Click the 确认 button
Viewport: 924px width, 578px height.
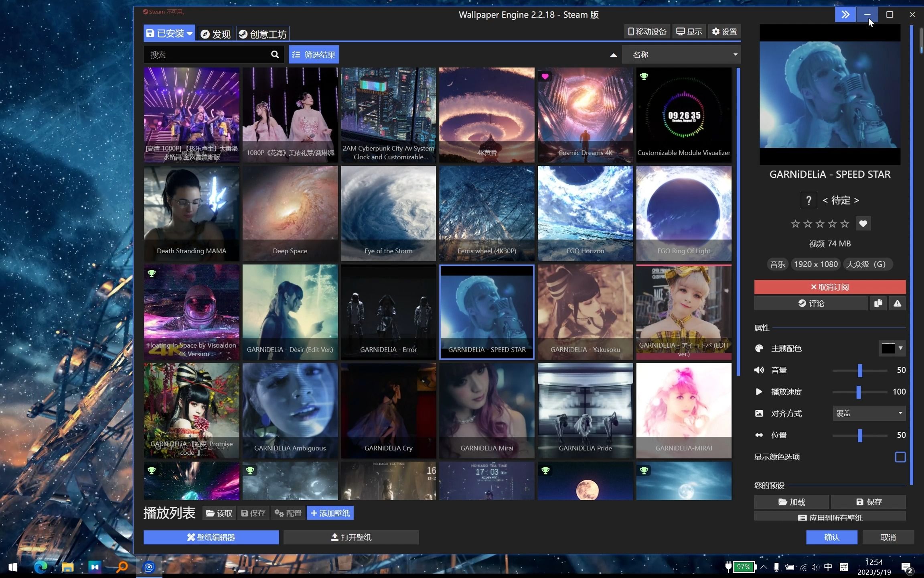click(832, 537)
